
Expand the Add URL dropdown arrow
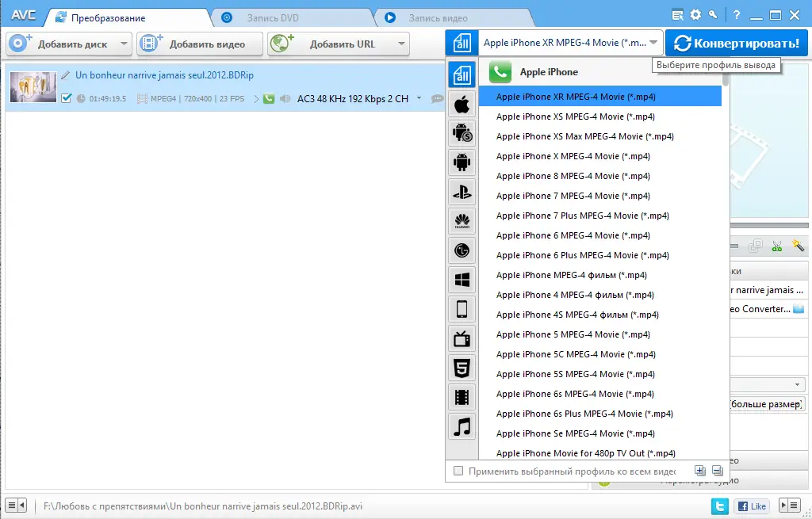pos(401,44)
